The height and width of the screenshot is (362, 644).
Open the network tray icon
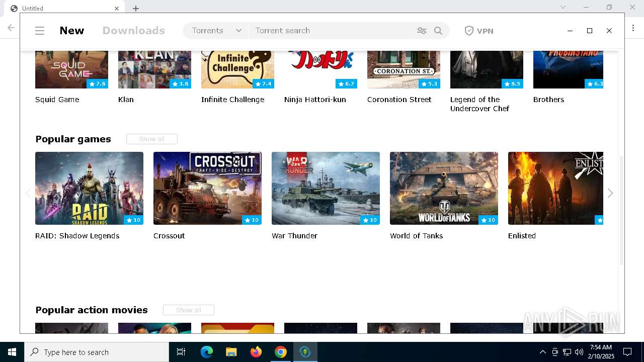[x=567, y=352]
